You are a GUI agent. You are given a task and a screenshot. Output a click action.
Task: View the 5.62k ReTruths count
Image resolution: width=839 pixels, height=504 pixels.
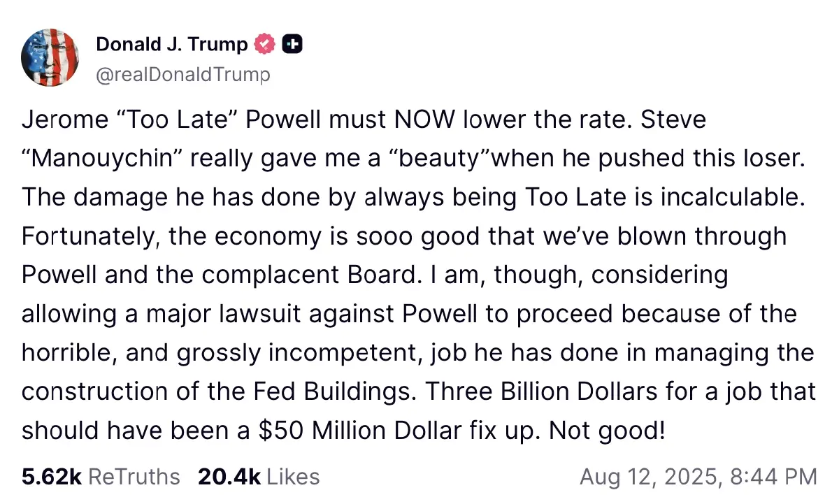pyautogui.click(x=52, y=477)
